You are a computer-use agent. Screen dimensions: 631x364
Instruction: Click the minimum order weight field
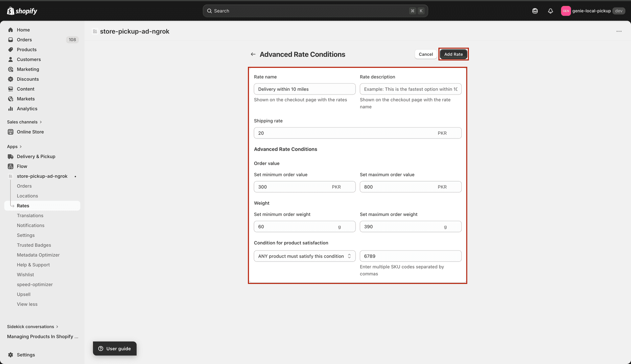305,226
